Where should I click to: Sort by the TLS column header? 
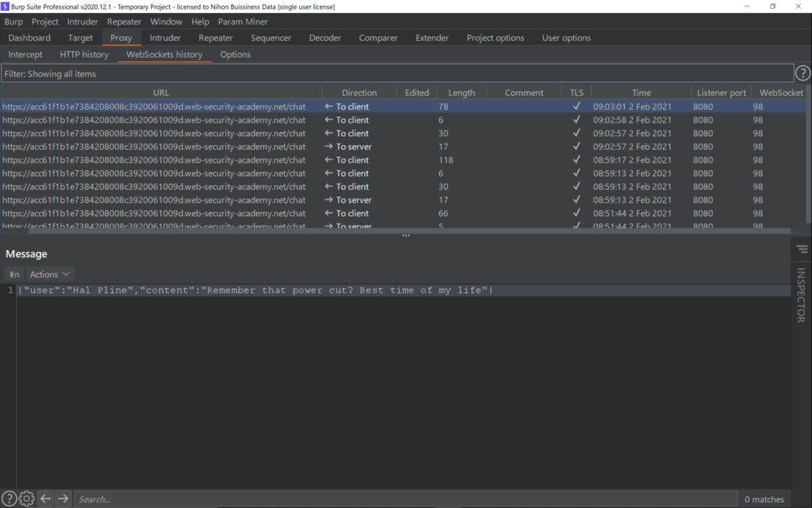coord(576,93)
